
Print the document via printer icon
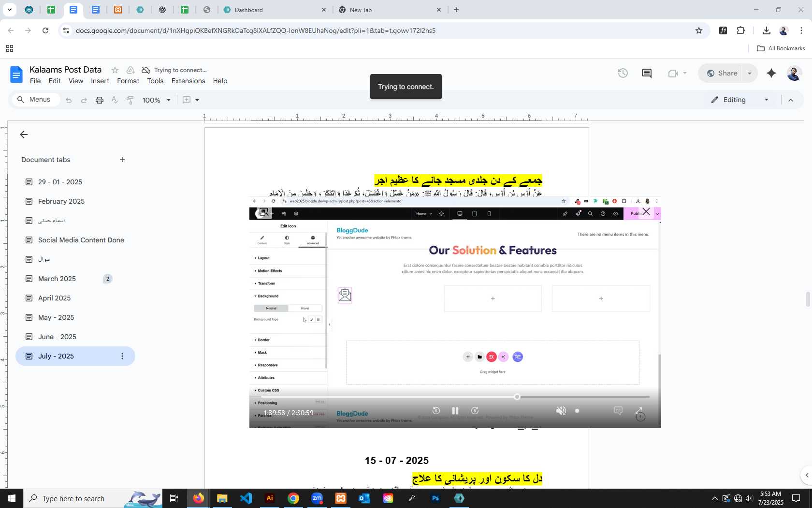coord(100,100)
